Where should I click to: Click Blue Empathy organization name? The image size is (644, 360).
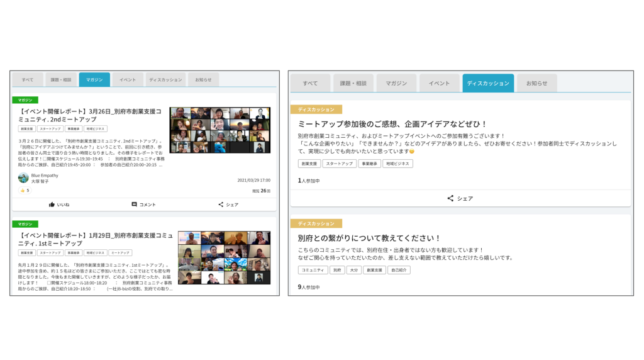click(45, 176)
